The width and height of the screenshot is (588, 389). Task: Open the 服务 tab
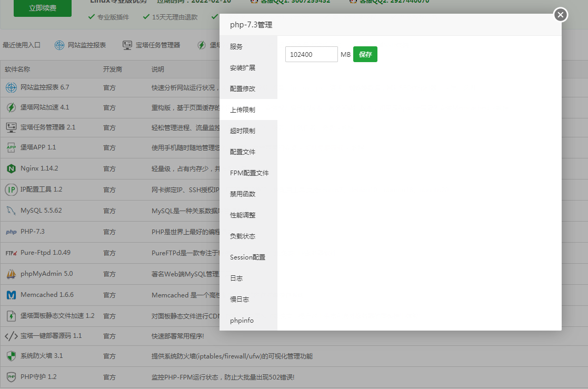(248, 46)
